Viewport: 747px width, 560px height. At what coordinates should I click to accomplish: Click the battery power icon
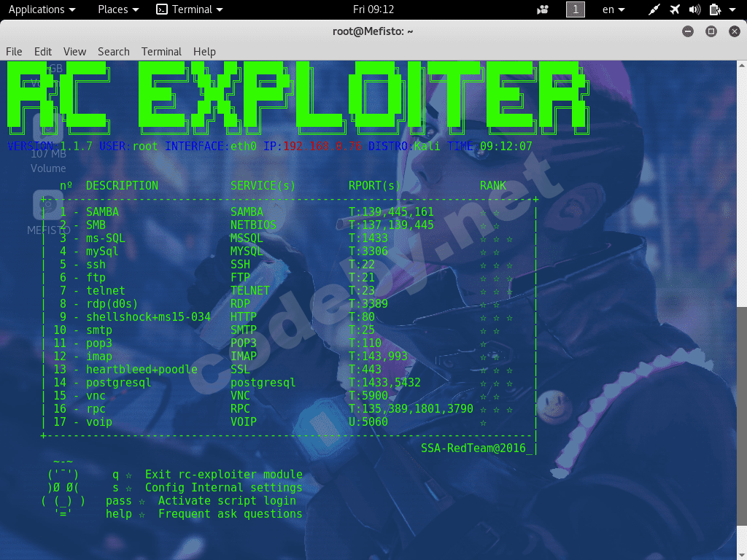[x=715, y=9]
